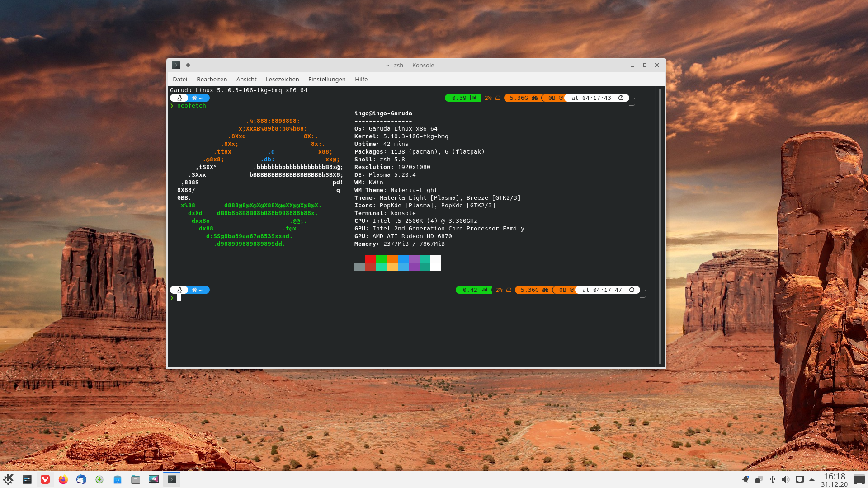Open the Discover store bag icon
The width and height of the screenshot is (868, 488).
[118, 479]
